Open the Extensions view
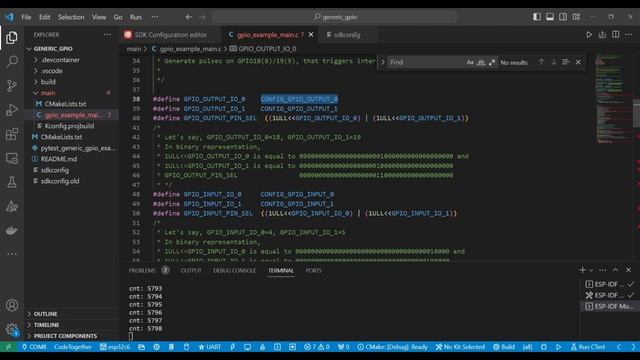This screenshot has height=360, width=640. pyautogui.click(x=12, y=134)
